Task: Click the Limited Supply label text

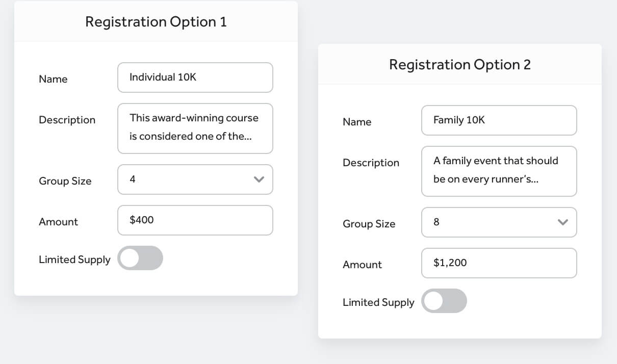Action: [x=74, y=259]
